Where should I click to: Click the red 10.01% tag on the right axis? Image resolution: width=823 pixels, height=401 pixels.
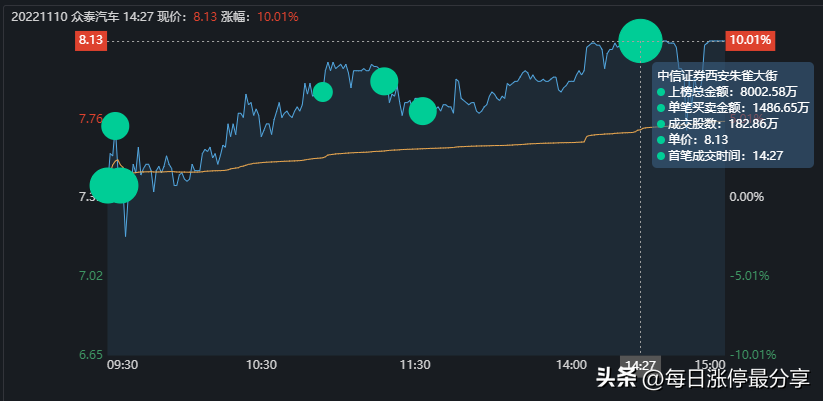pos(750,40)
